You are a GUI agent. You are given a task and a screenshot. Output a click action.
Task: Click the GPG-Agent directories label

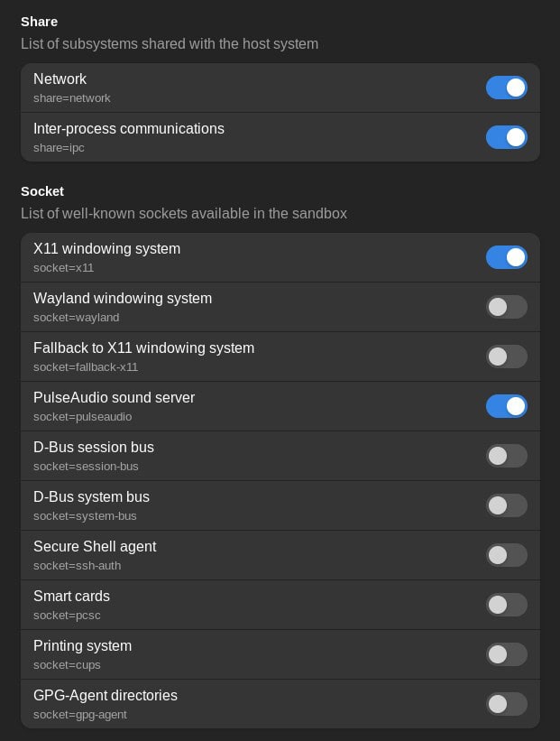pos(106,696)
